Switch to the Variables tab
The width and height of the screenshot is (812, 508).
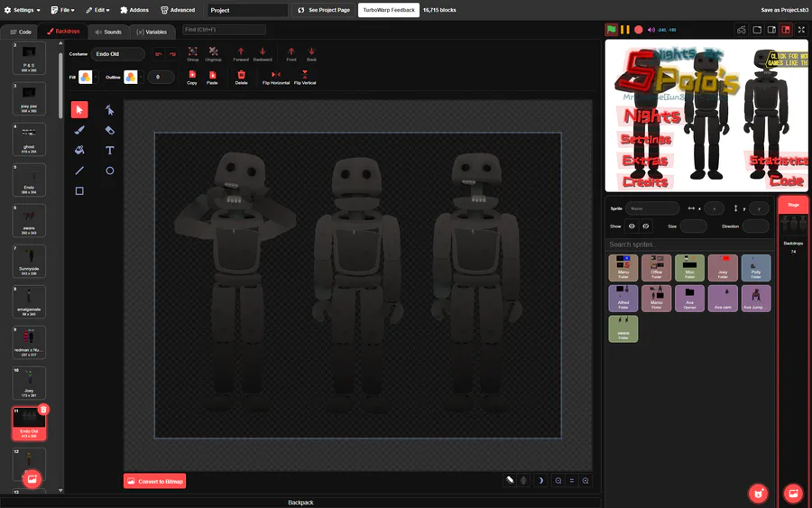tap(152, 32)
